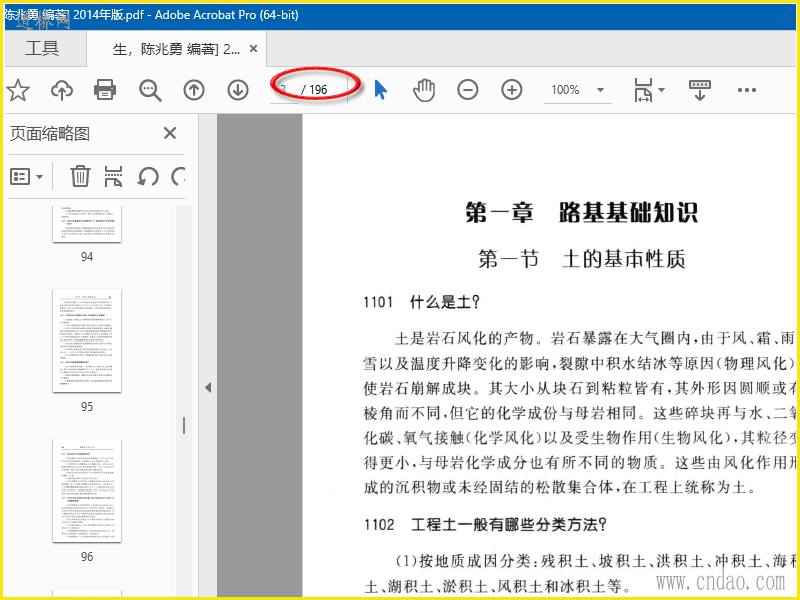Open more tools ellipsis menu
Screen dimensions: 800x600
[x=747, y=90]
